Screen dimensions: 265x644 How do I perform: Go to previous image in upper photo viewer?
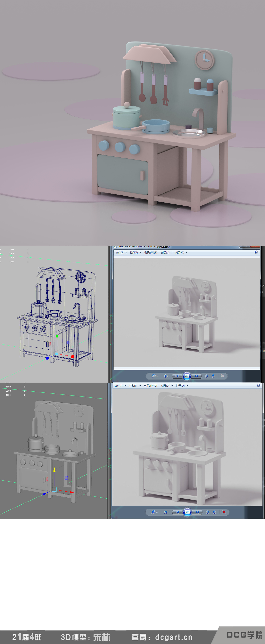click(x=177, y=376)
